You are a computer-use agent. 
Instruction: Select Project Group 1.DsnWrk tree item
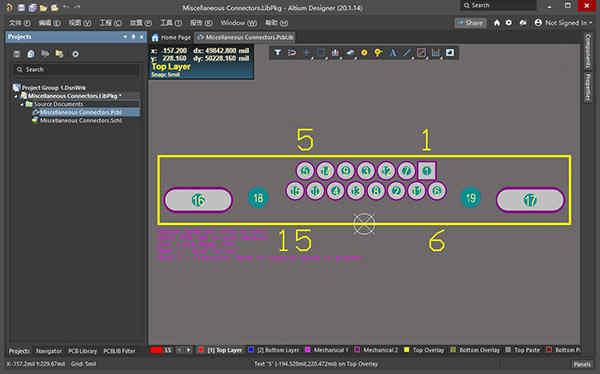(x=50, y=88)
